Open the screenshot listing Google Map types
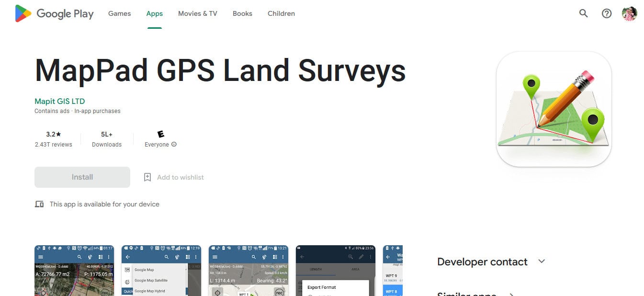The width and height of the screenshot is (644, 296). click(161, 271)
